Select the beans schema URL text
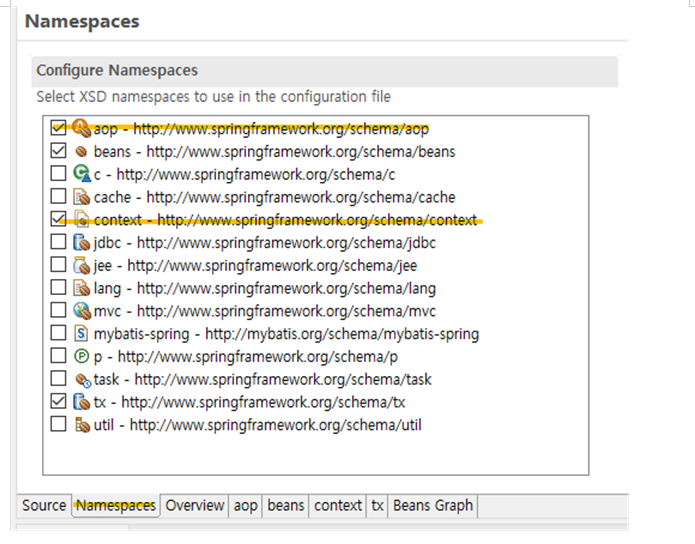 click(x=301, y=152)
